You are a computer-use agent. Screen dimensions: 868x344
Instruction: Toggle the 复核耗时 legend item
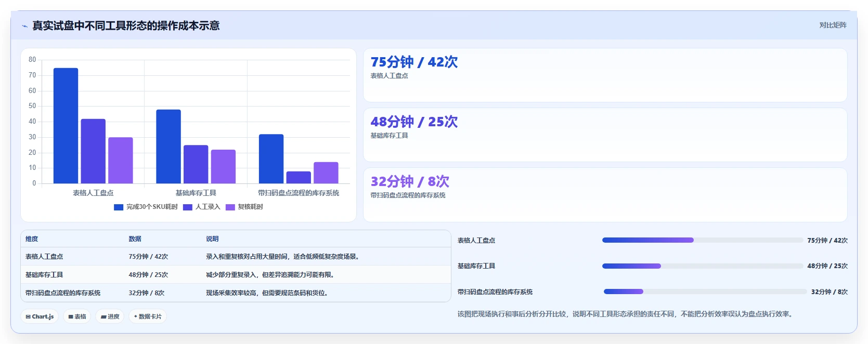244,207
